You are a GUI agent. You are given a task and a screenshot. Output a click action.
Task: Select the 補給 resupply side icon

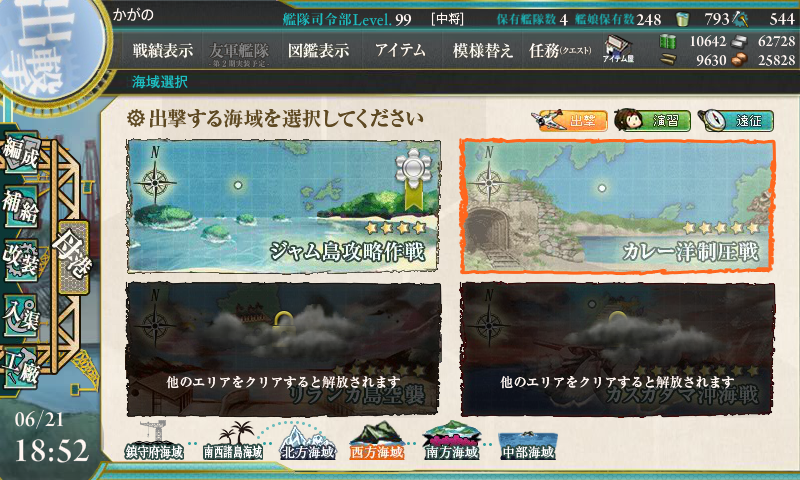[20, 206]
